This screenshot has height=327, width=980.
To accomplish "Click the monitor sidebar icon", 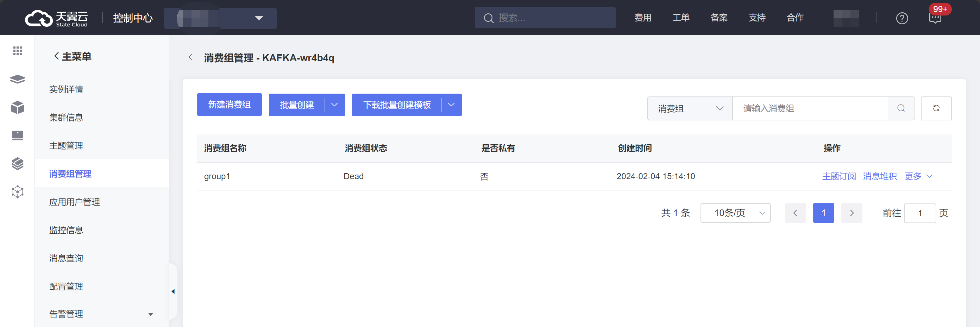I will click(18, 136).
